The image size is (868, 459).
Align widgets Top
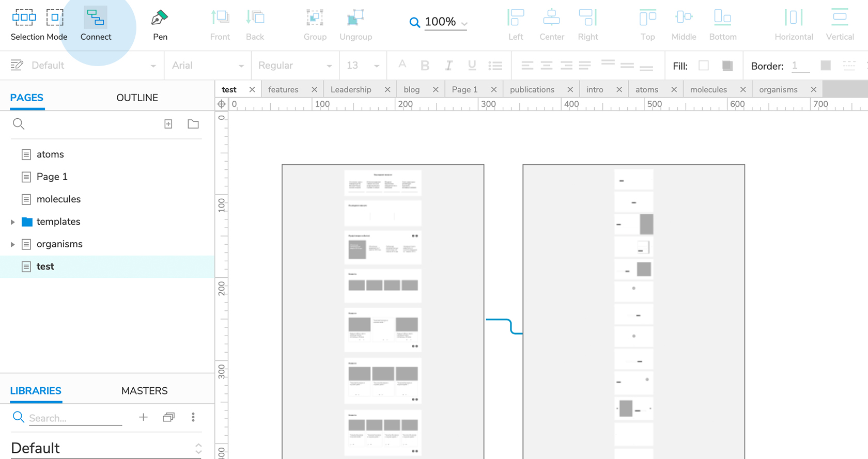click(x=647, y=24)
